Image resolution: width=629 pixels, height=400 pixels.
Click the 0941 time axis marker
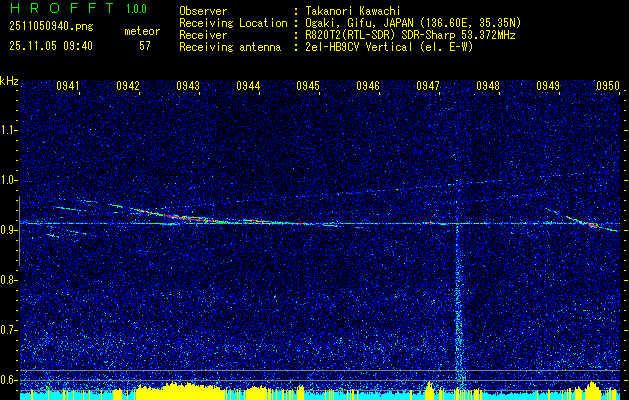(68, 86)
